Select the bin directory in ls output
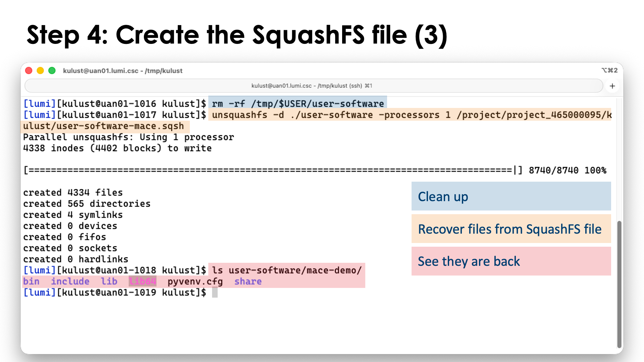Screen dimensions: 644x362 click(x=31, y=281)
